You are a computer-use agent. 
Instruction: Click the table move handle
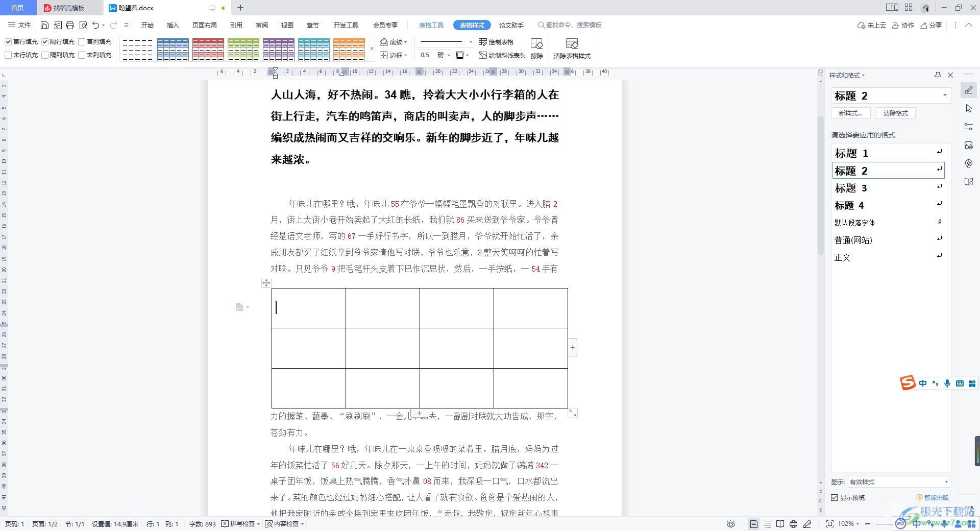[x=266, y=282]
